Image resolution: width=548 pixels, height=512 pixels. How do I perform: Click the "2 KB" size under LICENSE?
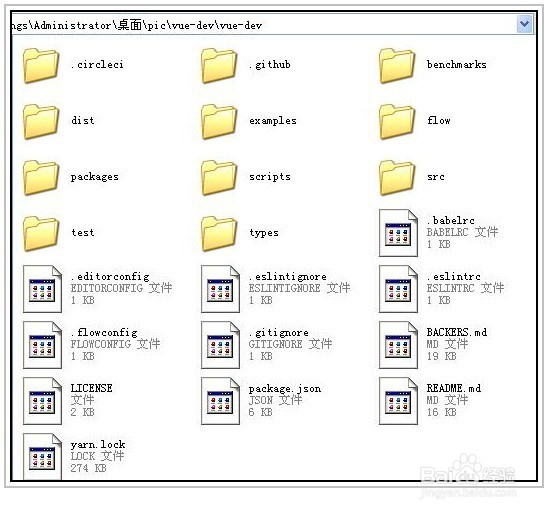(82, 412)
